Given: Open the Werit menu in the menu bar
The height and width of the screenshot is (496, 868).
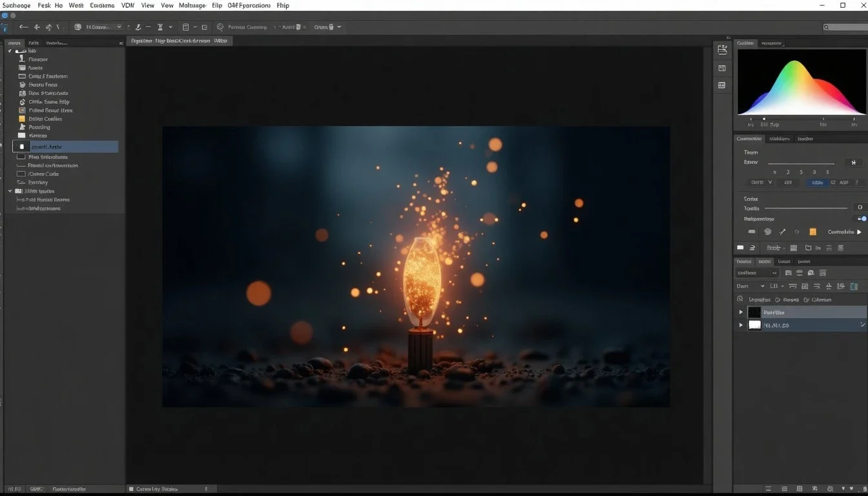Looking at the screenshot, I should click(x=76, y=5).
